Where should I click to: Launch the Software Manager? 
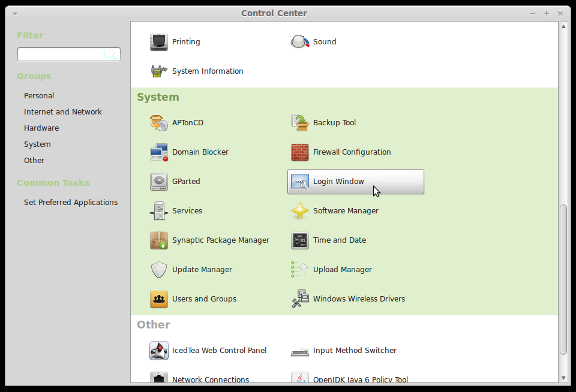coord(345,211)
